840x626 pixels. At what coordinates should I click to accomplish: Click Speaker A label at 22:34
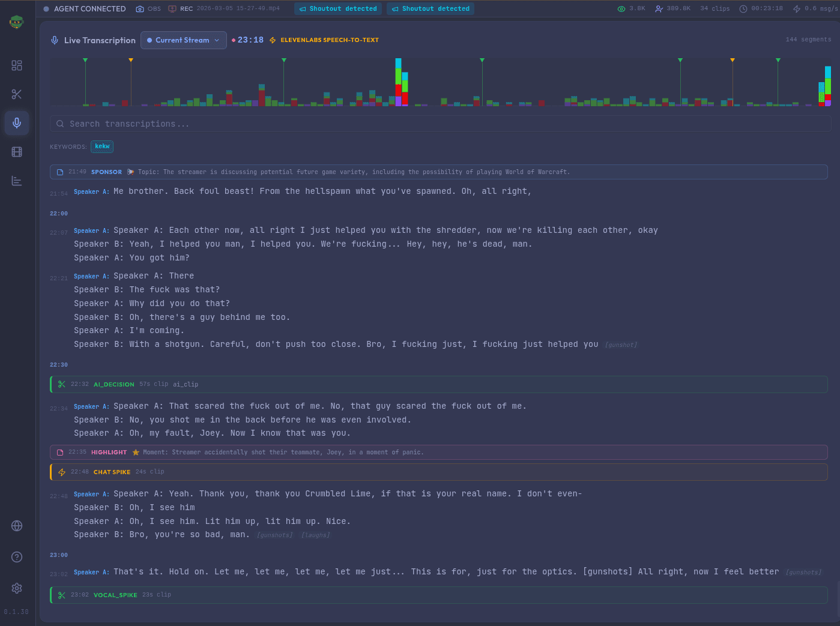click(91, 407)
